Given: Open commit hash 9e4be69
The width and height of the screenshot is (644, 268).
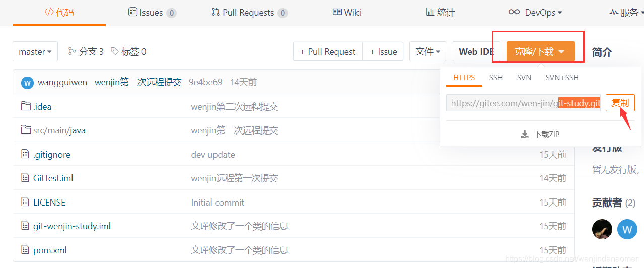Looking at the screenshot, I should point(205,82).
